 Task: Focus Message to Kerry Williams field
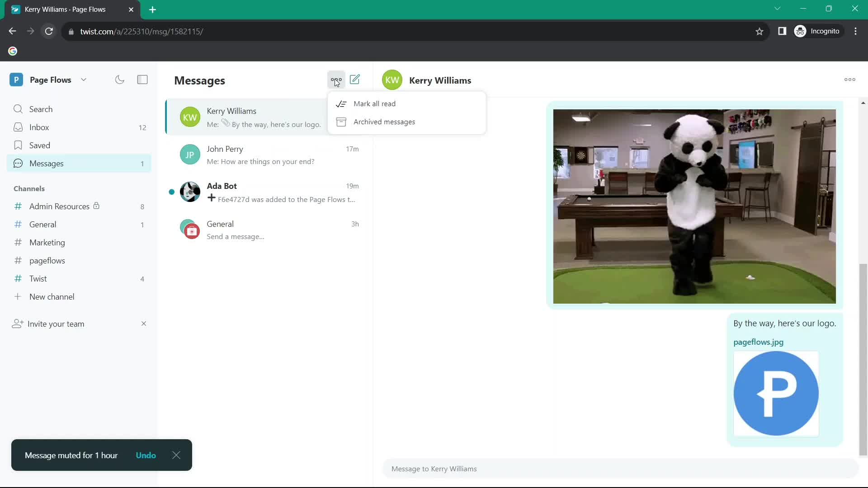click(620, 469)
